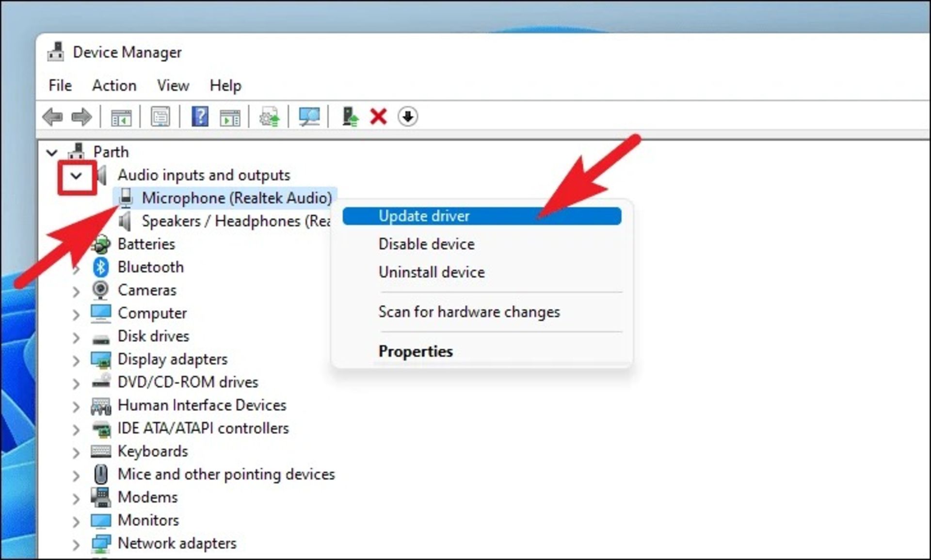Expand the Network adapters category

pos(76,544)
